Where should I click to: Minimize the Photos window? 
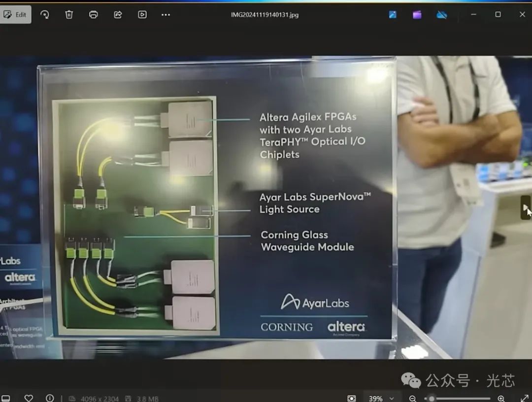click(474, 15)
